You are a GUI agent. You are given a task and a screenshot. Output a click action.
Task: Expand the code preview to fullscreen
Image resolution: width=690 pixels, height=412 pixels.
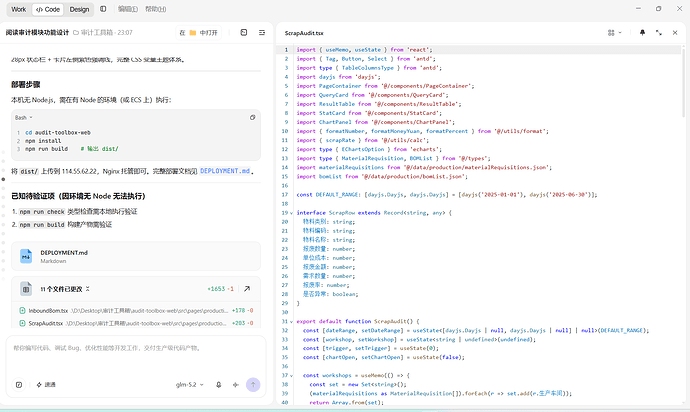(659, 33)
